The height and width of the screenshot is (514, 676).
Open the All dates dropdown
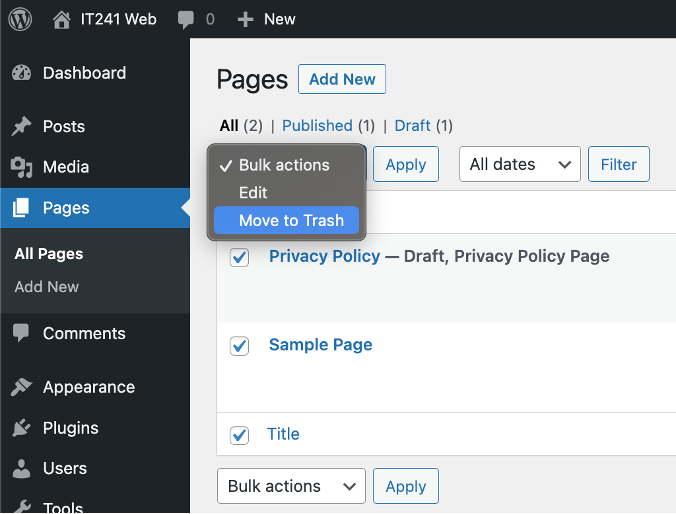(x=520, y=164)
